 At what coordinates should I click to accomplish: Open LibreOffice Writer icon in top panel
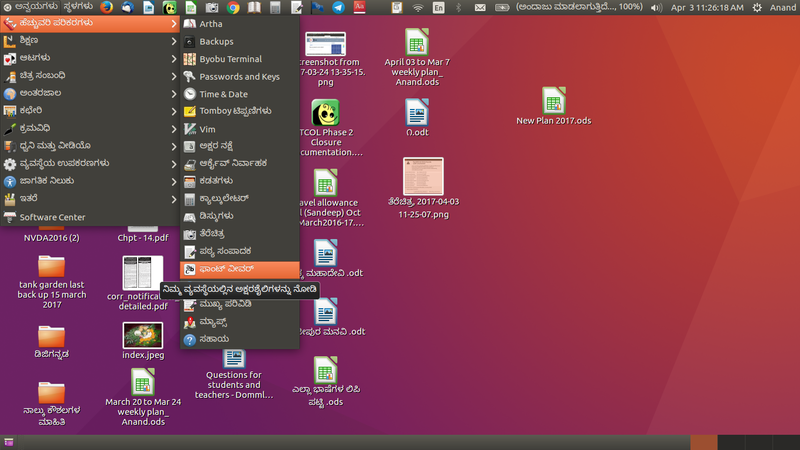click(148, 7)
